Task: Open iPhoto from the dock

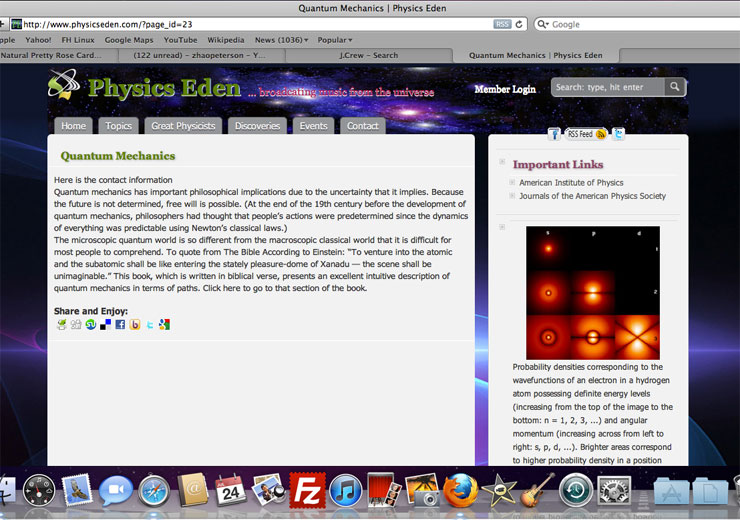Action: (x=422, y=491)
